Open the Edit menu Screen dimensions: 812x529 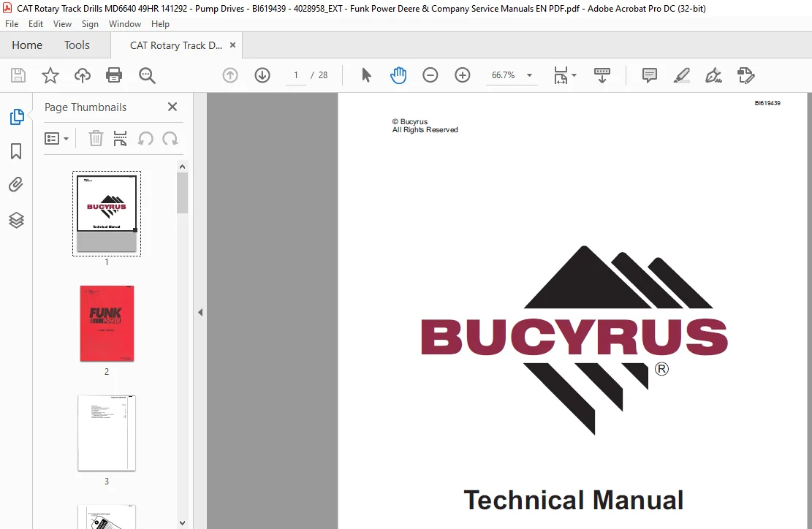[36, 24]
